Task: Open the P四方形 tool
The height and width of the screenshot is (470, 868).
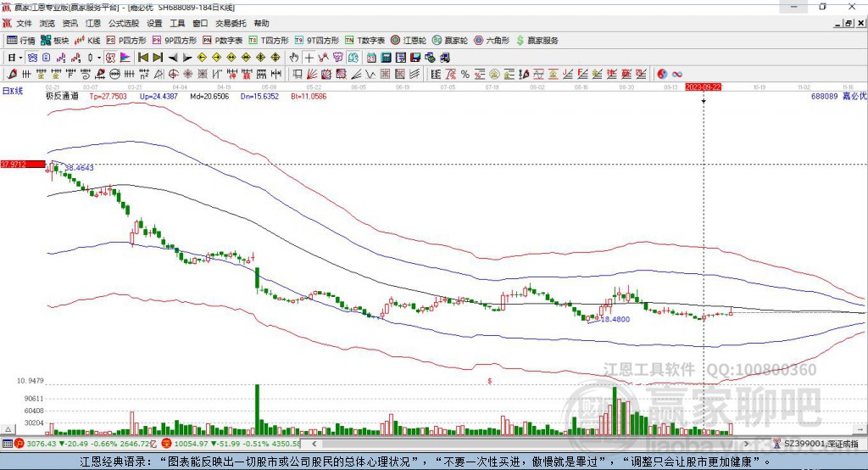Action: tap(126, 41)
